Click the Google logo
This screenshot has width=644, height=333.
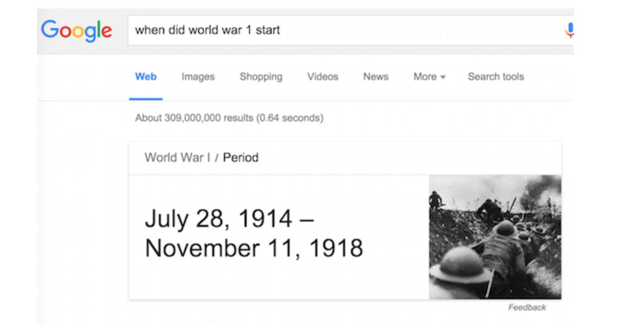point(76,30)
